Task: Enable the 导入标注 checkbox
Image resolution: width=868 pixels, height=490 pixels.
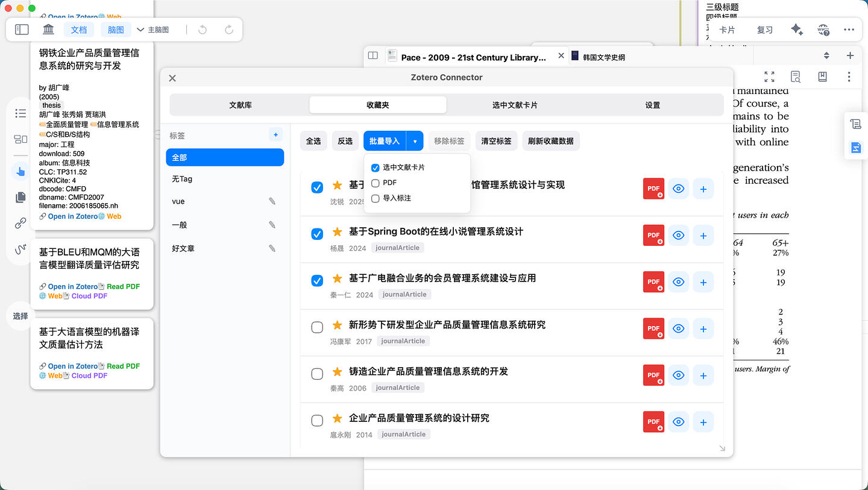Action: pos(376,198)
